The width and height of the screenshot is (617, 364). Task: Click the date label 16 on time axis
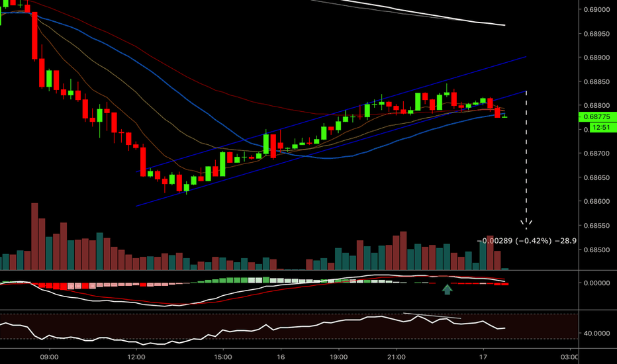click(x=281, y=357)
